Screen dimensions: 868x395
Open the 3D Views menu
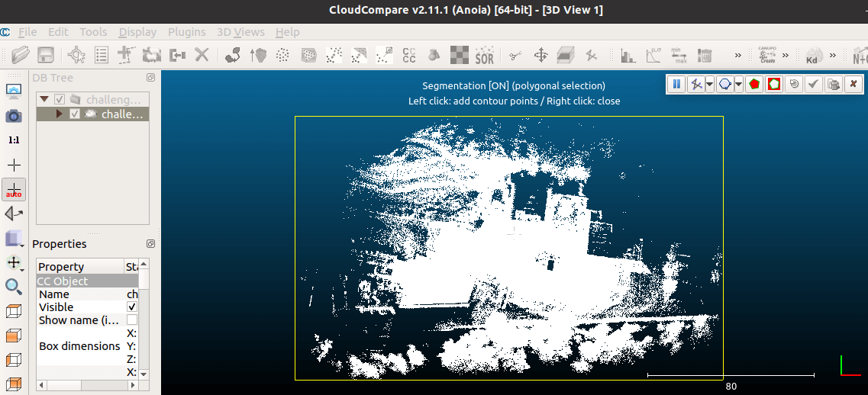point(240,32)
